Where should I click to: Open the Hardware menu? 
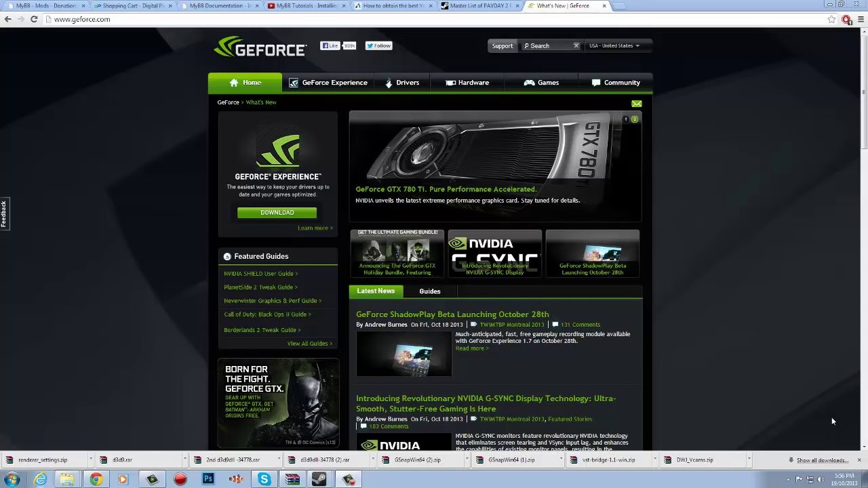click(467, 83)
